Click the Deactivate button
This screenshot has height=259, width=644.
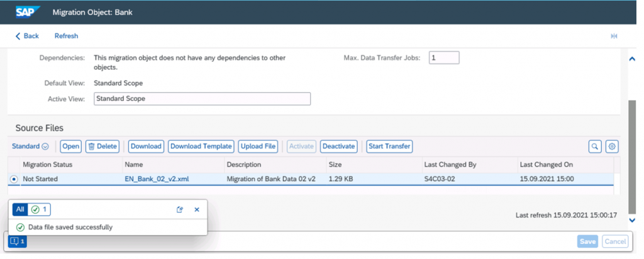pyautogui.click(x=338, y=146)
